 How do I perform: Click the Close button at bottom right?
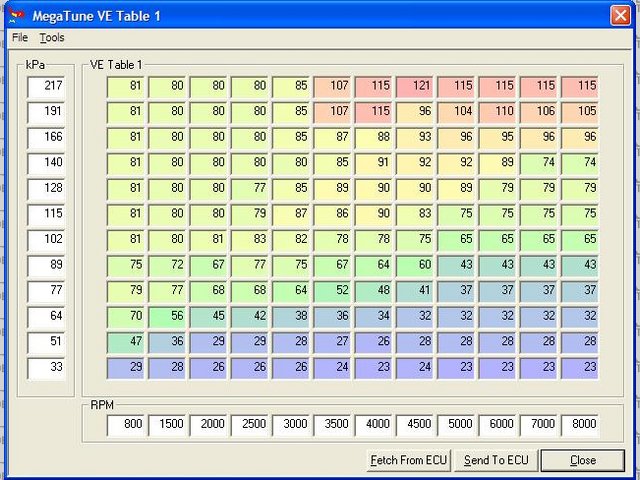[582, 460]
